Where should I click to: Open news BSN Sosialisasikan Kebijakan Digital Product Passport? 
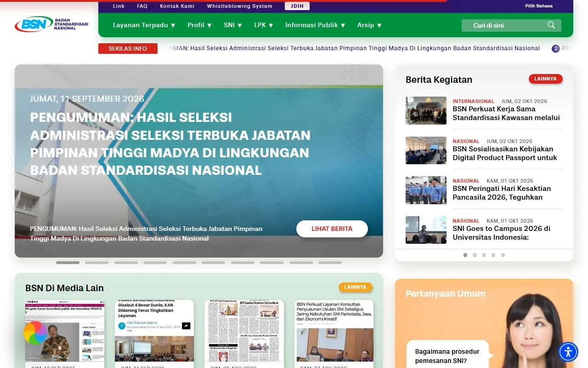[504, 153]
